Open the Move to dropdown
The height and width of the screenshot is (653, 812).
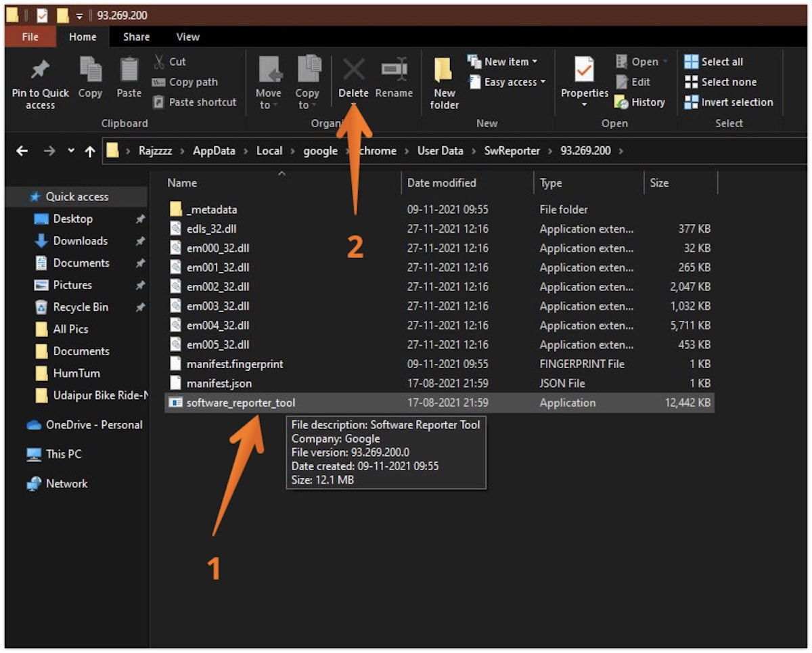269,81
